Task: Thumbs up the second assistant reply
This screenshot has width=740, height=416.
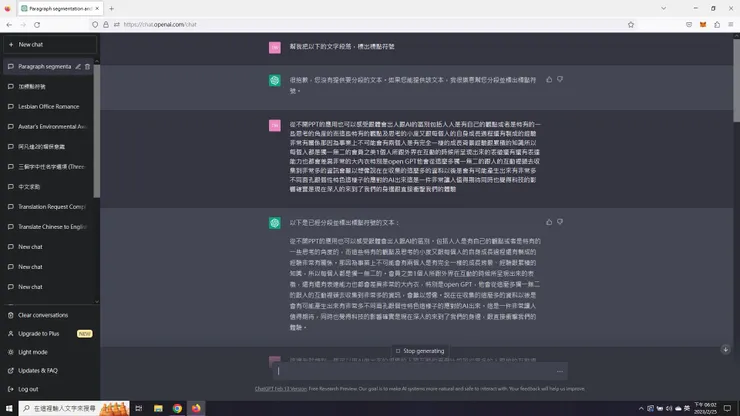Action: (549, 222)
